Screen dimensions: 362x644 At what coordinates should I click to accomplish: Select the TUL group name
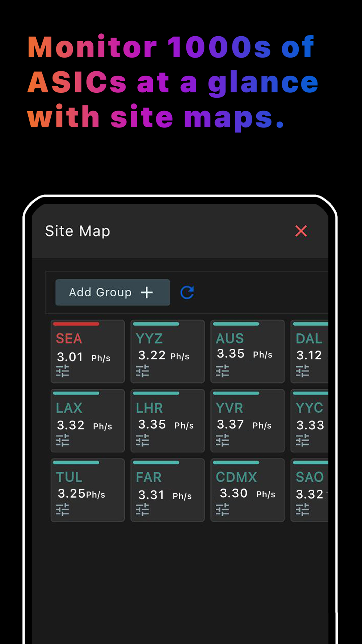pos(69,477)
